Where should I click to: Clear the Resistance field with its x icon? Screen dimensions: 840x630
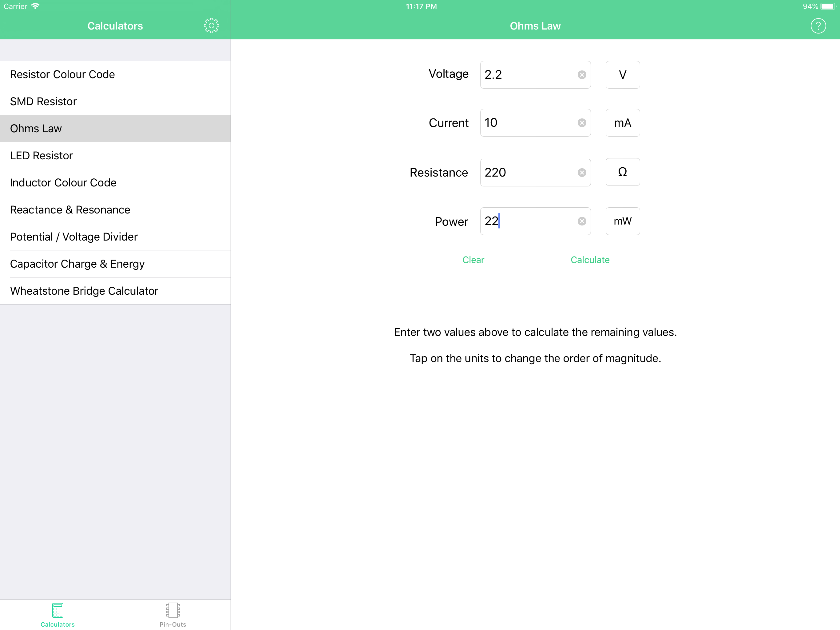tap(581, 173)
